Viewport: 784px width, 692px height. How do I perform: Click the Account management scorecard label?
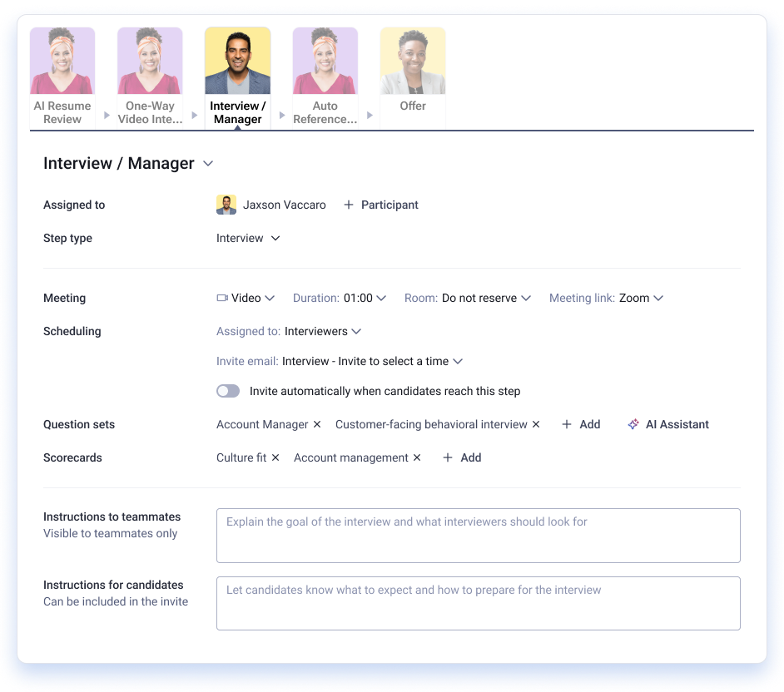coord(351,457)
